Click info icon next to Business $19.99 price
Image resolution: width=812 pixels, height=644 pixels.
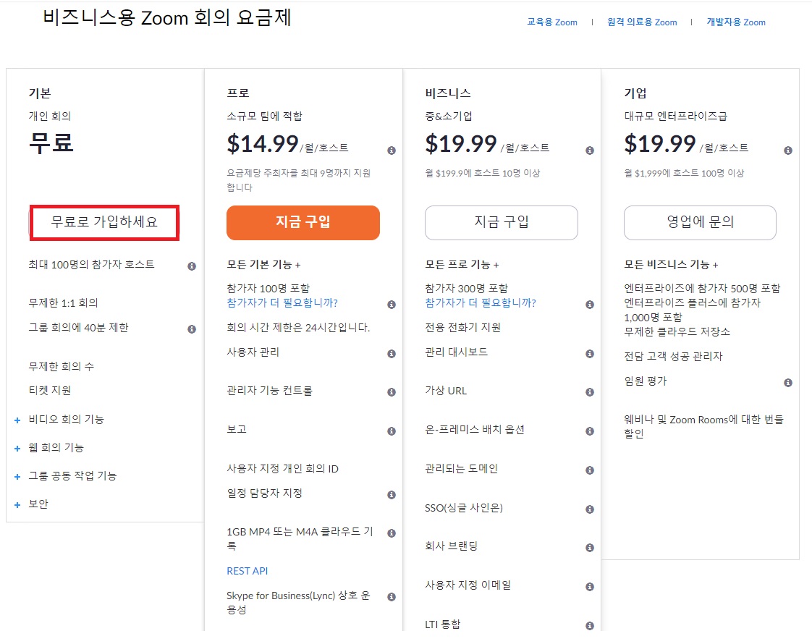click(590, 151)
